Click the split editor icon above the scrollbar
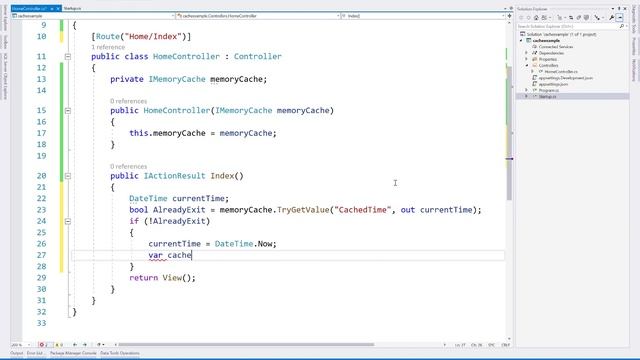640x360 pixels. point(509,16)
